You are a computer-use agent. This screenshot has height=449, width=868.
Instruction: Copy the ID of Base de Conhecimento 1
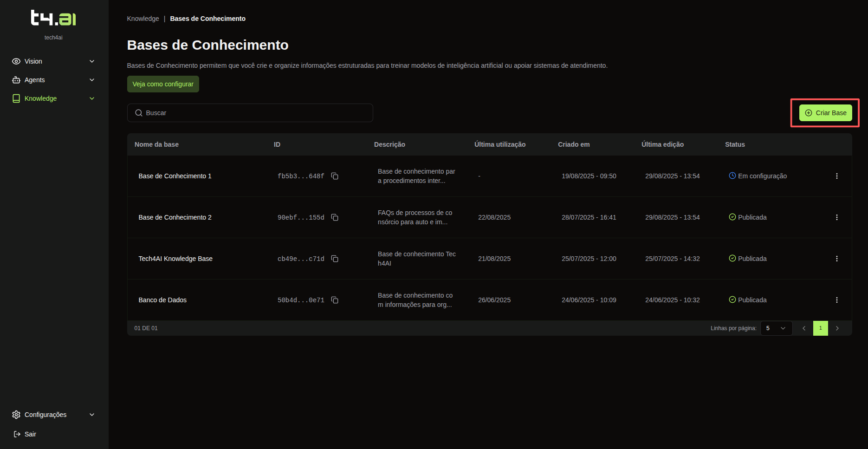pos(334,176)
